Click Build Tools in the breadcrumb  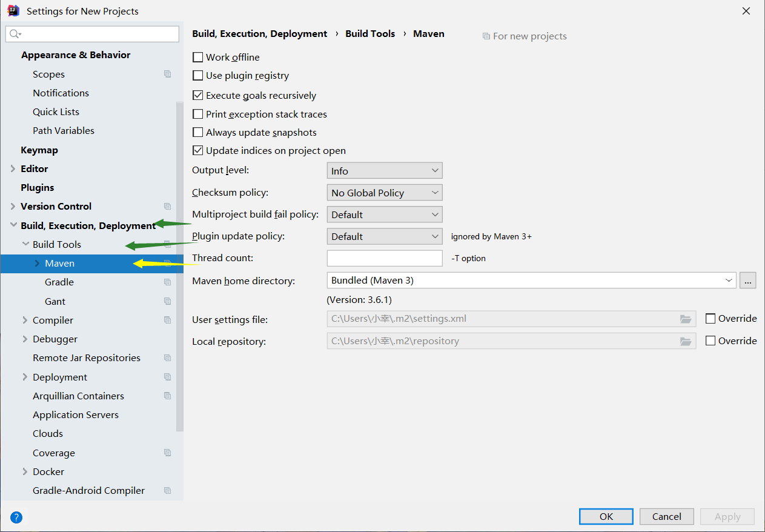[370, 34]
